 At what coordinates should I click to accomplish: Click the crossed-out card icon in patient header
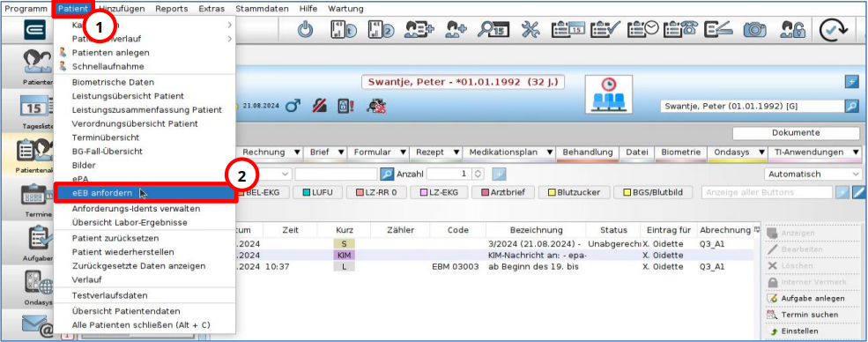pyautogui.click(x=319, y=105)
